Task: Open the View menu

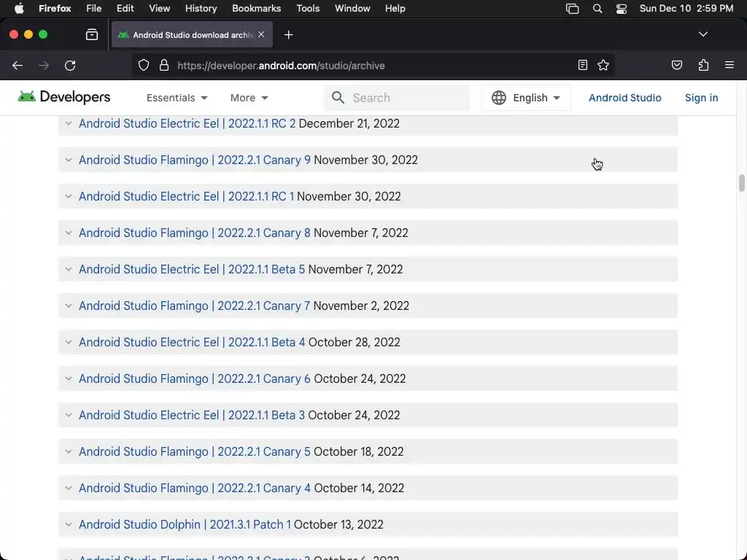Action: tap(159, 8)
